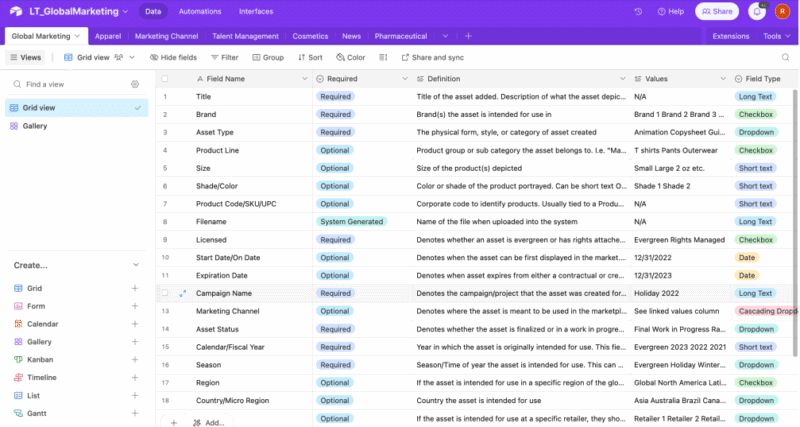This screenshot has height=427, width=800.
Task: Expand the LT_GlobalMarketing base name menu
Action: [123, 12]
